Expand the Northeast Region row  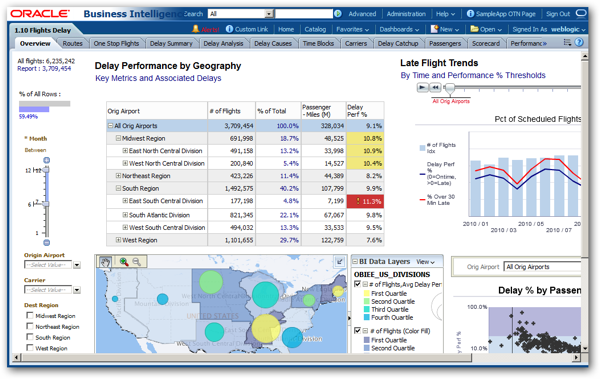118,176
